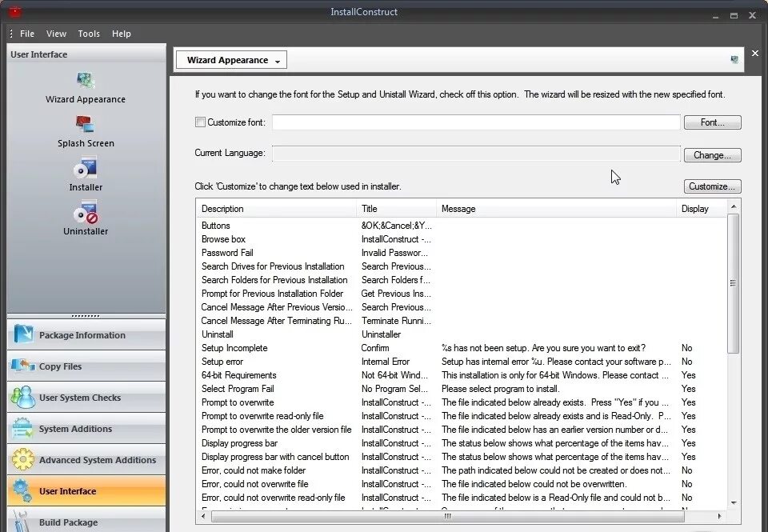Open Advanced System Additions section
768x532 pixels.
86,460
